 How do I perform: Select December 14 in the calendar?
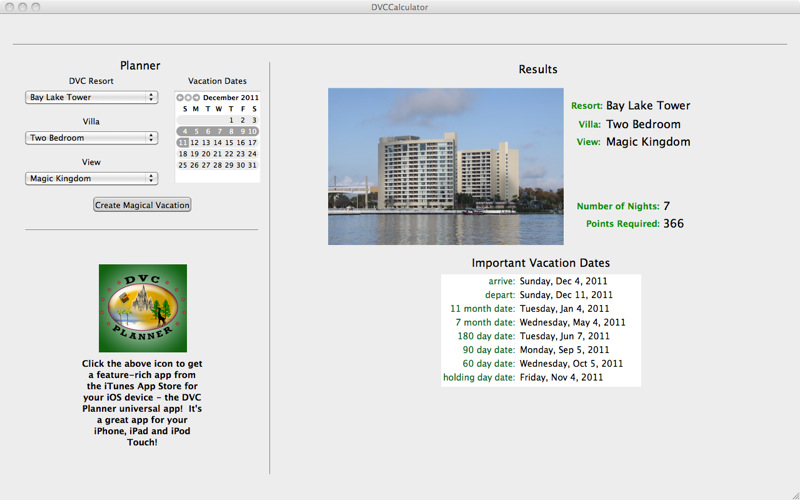tap(218, 143)
